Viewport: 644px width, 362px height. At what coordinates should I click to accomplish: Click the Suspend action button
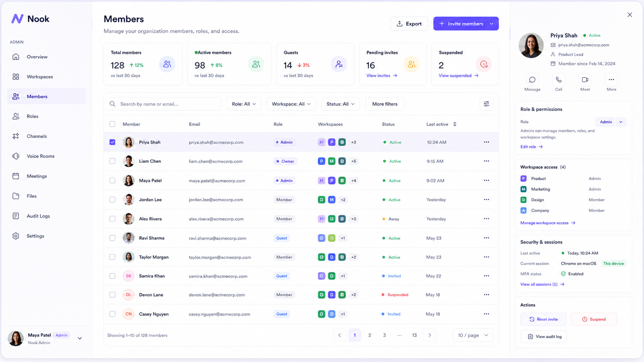pyautogui.click(x=594, y=319)
